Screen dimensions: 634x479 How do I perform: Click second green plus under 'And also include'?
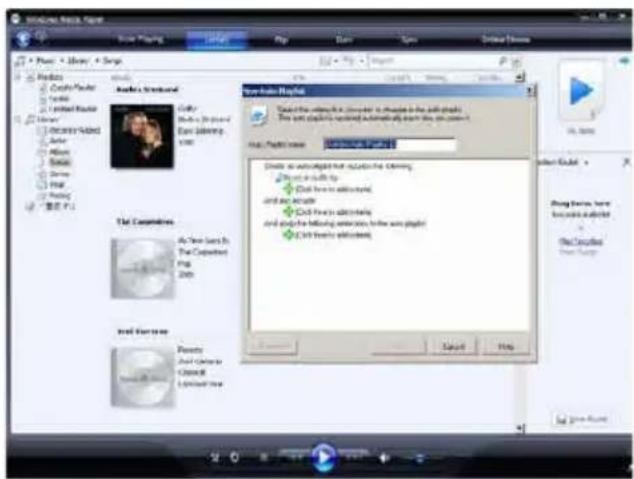(x=288, y=211)
